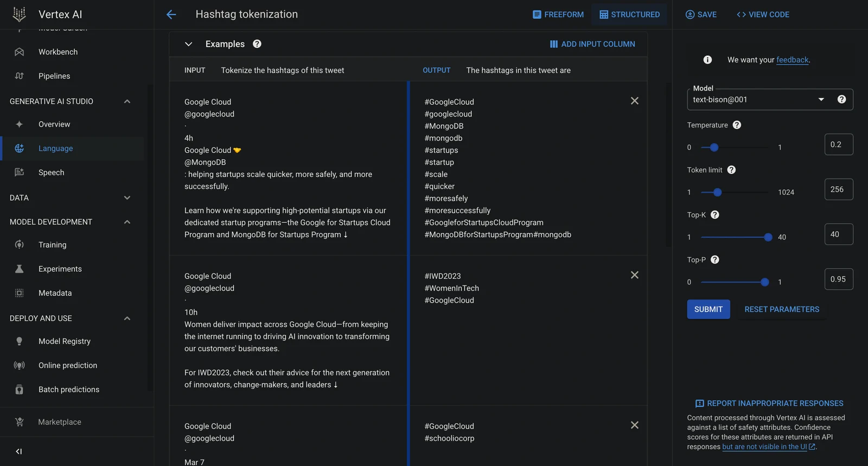Open Training under Model Development
This screenshot has height=466, width=868.
pos(53,245)
